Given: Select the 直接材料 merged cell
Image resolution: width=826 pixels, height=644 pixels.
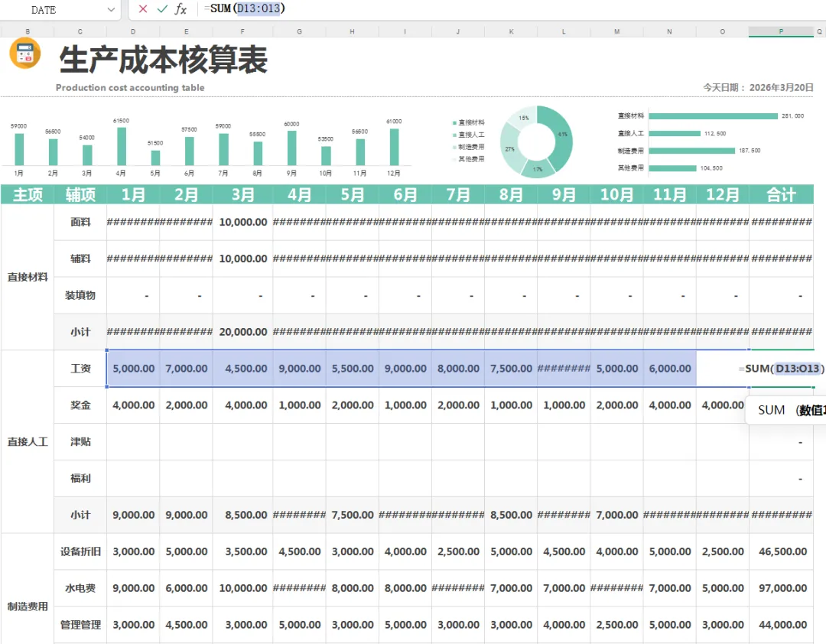Looking at the screenshot, I should pyautogui.click(x=28, y=277).
